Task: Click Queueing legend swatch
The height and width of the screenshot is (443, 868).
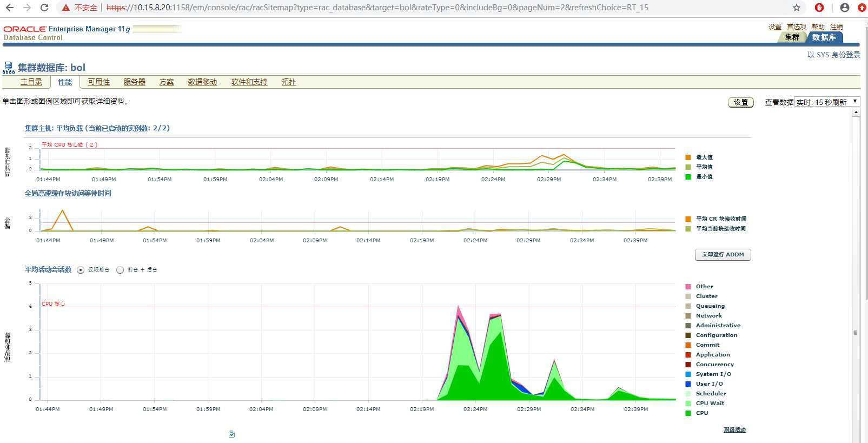Action: [x=688, y=306]
